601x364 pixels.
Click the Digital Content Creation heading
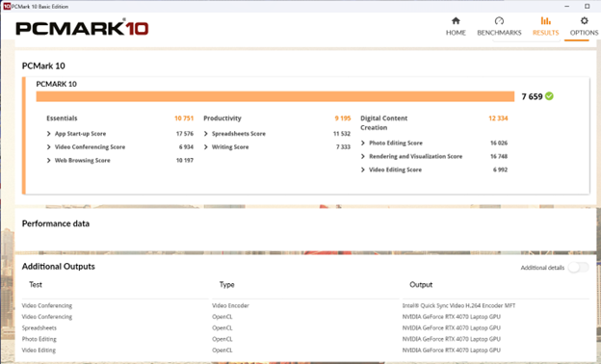[x=383, y=123]
